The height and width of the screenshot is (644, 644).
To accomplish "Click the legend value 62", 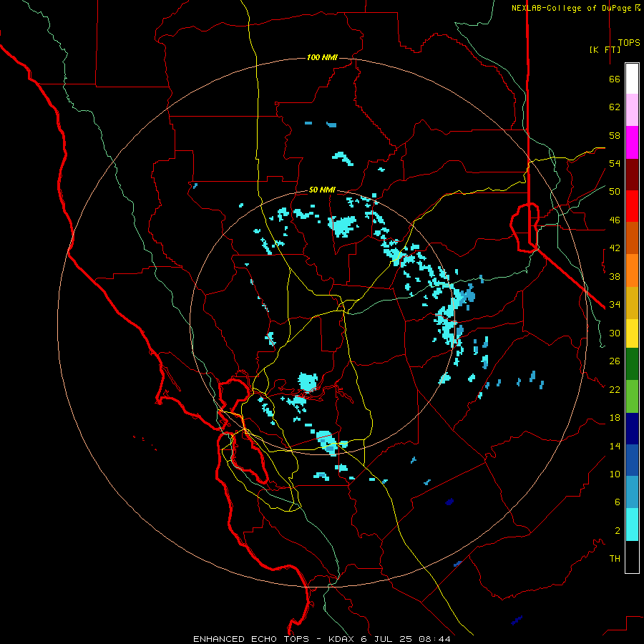I will pos(615,107).
